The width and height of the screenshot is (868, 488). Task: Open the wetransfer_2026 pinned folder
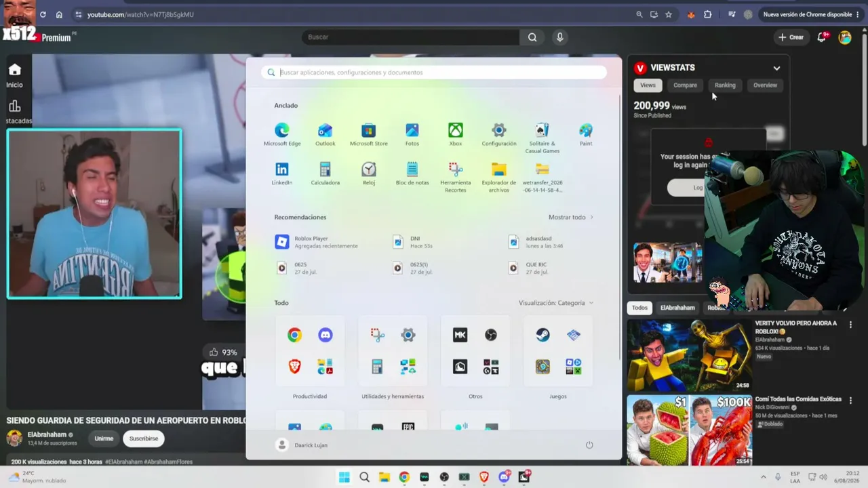pos(542,177)
